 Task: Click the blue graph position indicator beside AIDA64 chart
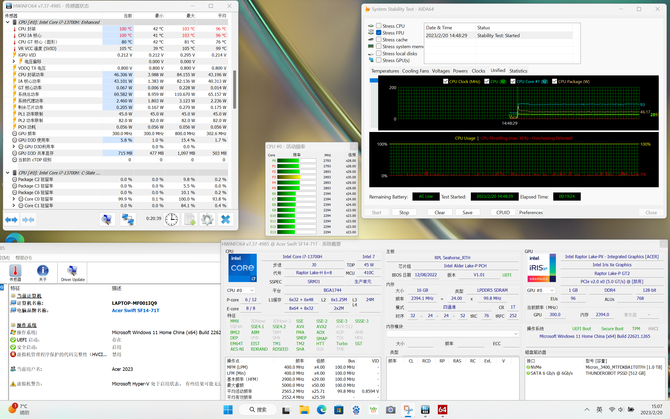[373, 80]
